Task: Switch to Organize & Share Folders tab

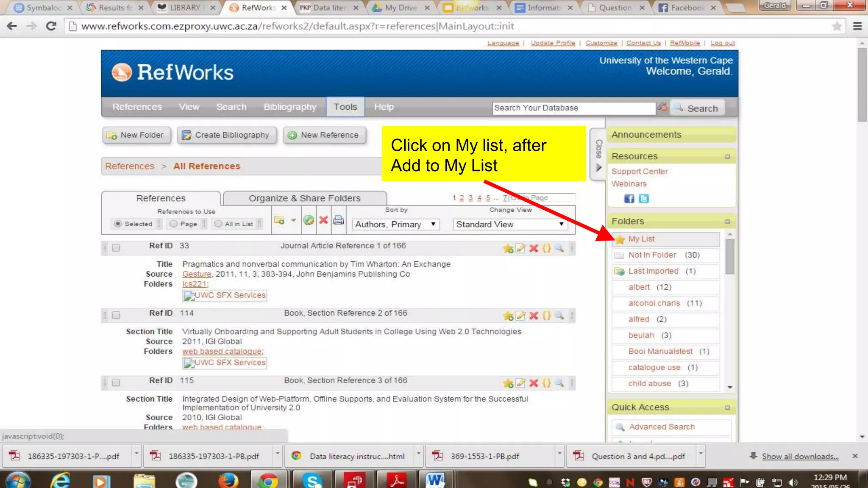Action: [x=304, y=198]
